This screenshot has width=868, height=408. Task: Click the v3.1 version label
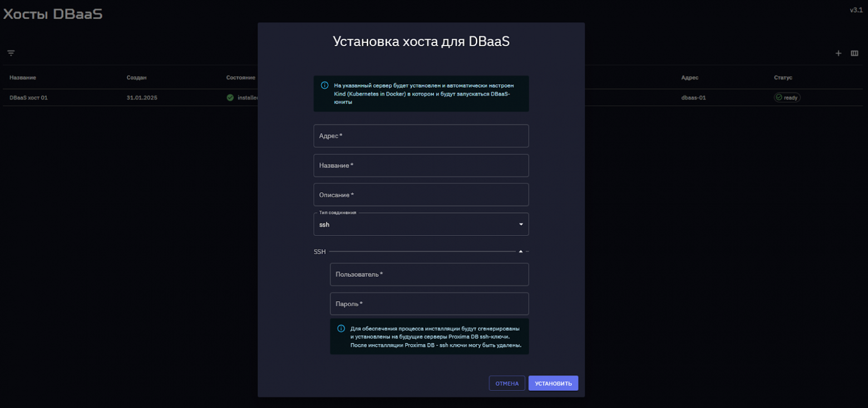coord(856,10)
